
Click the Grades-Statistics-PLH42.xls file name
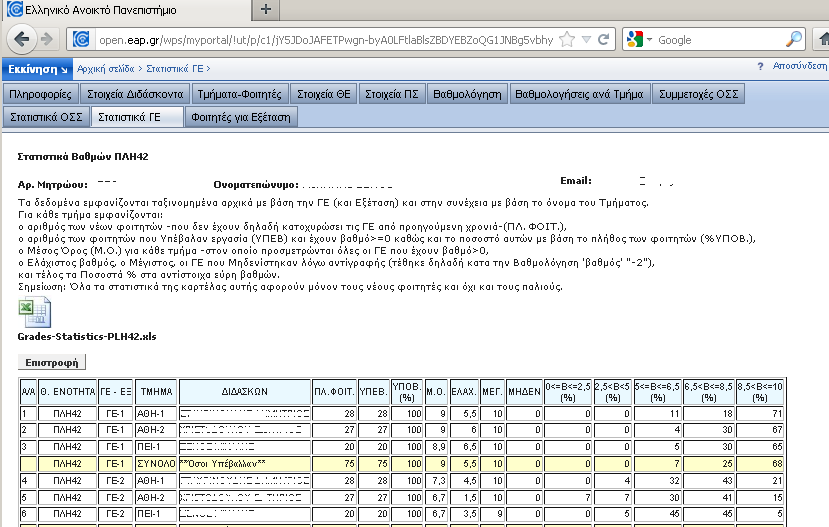tap(87, 337)
